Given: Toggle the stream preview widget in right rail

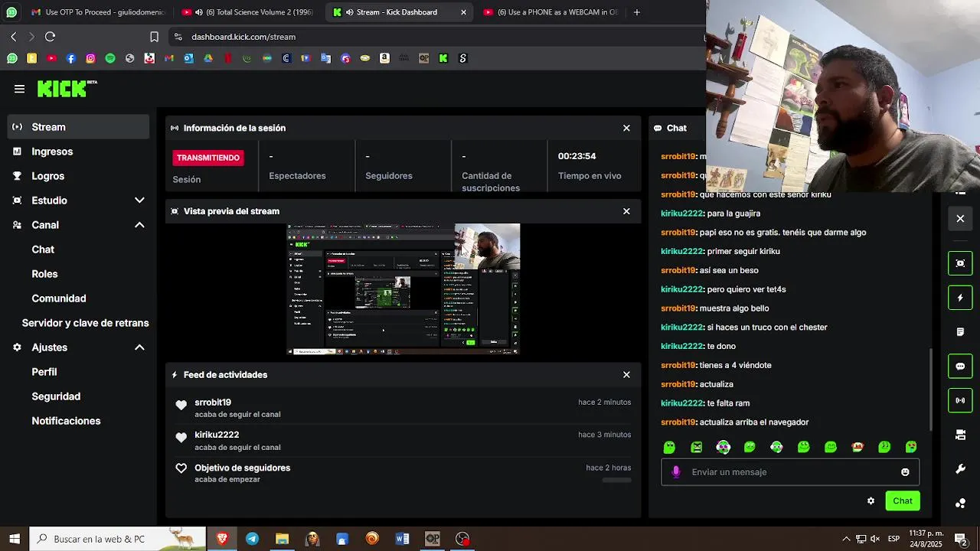Looking at the screenshot, I should tap(960, 263).
